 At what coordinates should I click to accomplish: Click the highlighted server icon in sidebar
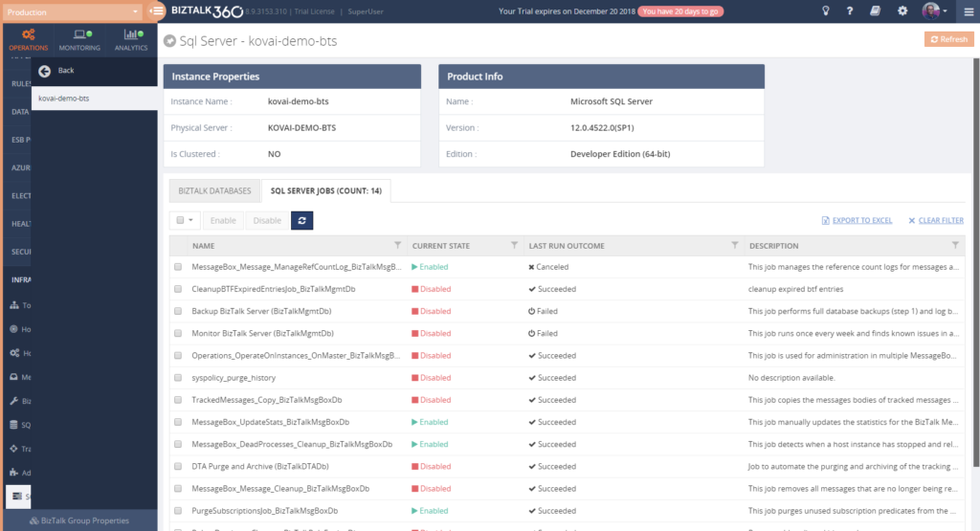[17, 496]
